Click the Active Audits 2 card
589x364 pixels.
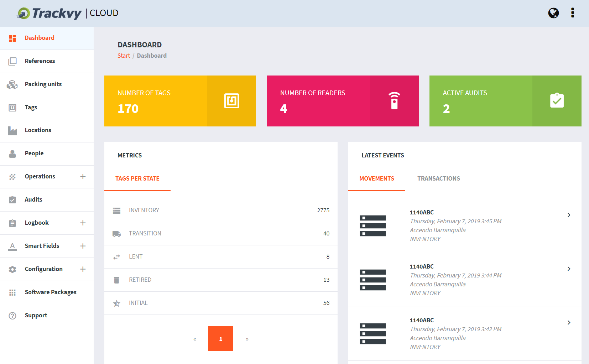[505, 101]
